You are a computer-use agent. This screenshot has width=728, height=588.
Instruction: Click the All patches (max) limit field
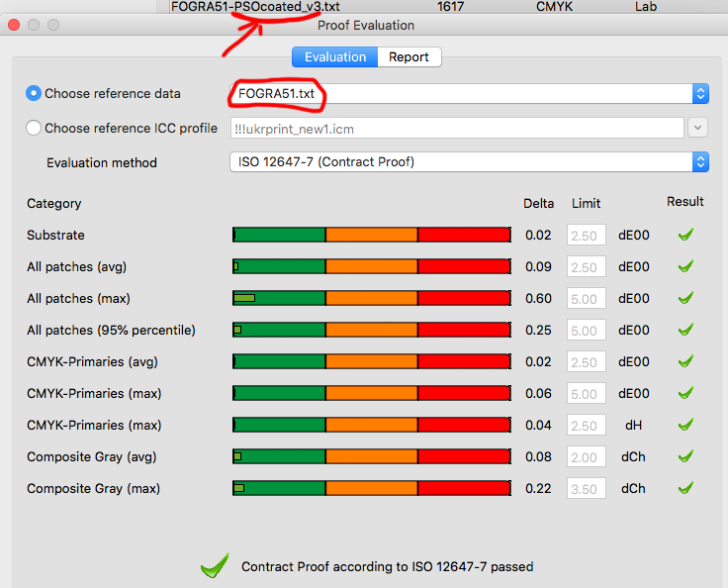pos(587,298)
